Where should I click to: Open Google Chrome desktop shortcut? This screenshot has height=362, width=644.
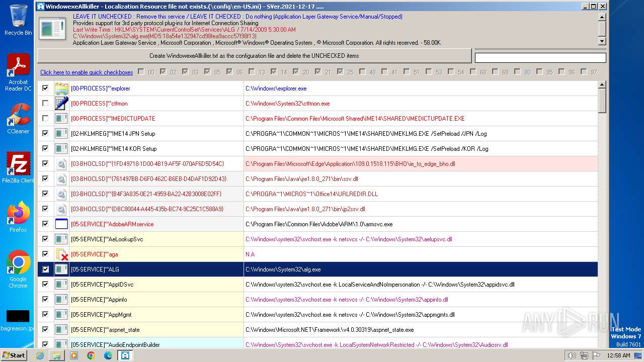coord(18,269)
